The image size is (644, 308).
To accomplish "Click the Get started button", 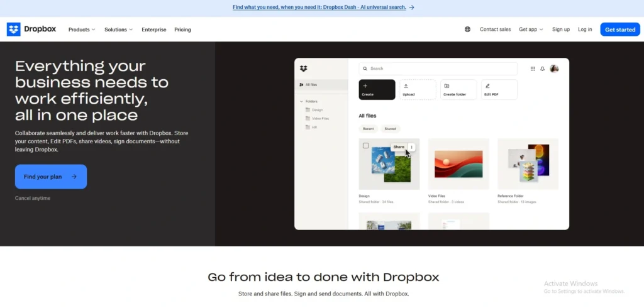I will [x=620, y=30].
